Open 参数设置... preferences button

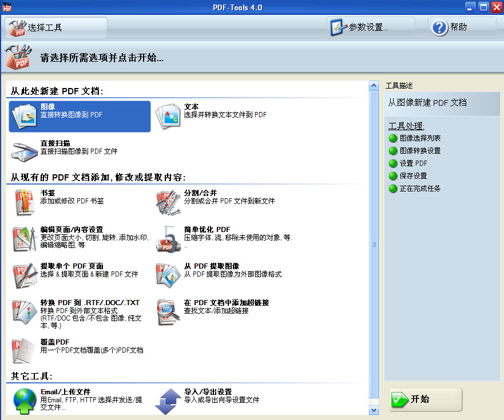[371, 27]
